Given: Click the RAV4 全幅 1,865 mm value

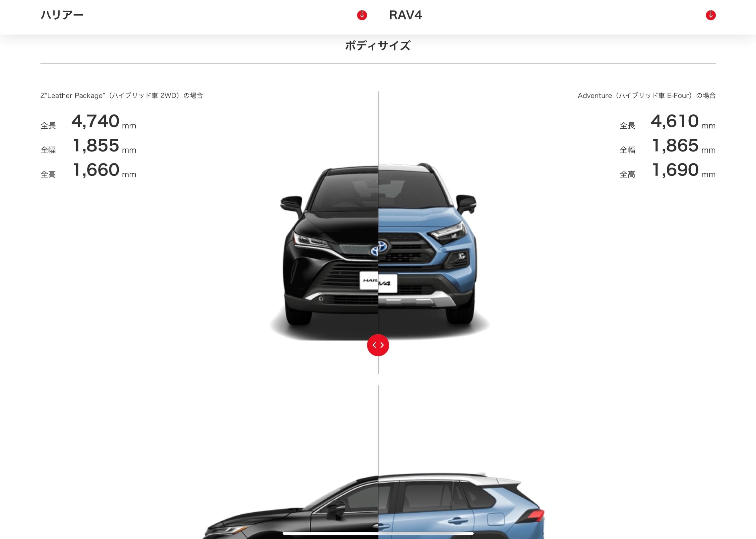Looking at the screenshot, I should point(684,146).
